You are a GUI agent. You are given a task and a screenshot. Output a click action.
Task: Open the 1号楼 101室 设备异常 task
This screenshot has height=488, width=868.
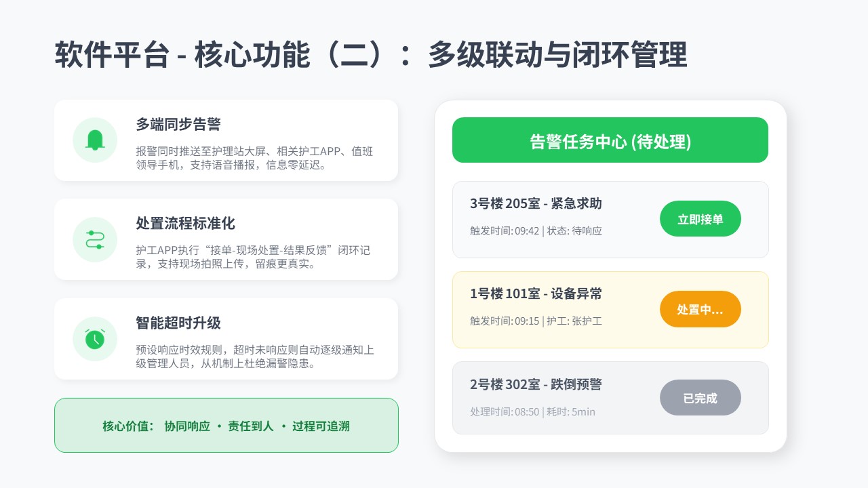[x=536, y=294]
